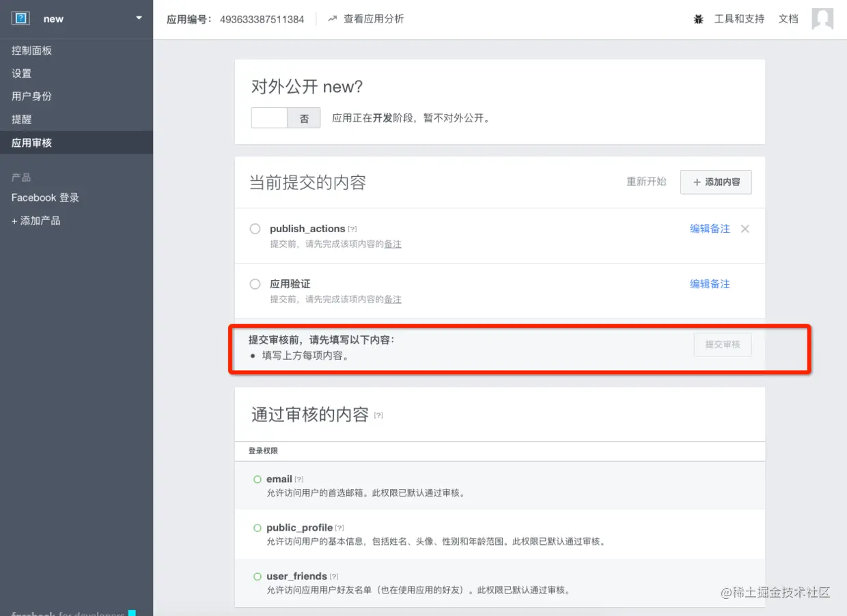Click 编辑备注 for 应用验证
Screen dimensions: 847x616
tap(710, 284)
